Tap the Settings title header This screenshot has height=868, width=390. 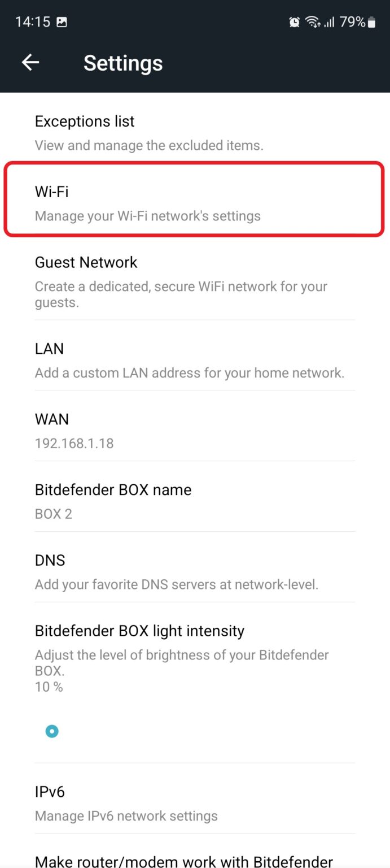pyautogui.click(x=122, y=63)
